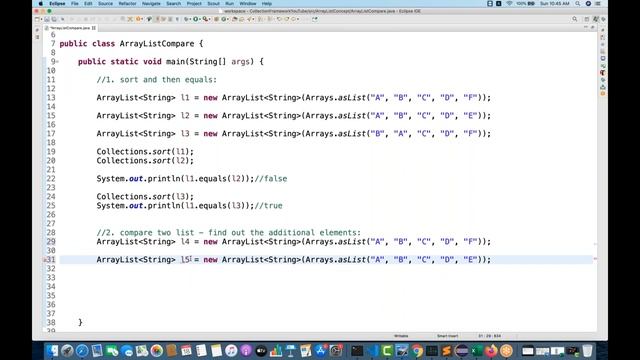Click the error marker on line 31
Image resolution: width=640 pixels, height=360 pixels.
[45, 260]
